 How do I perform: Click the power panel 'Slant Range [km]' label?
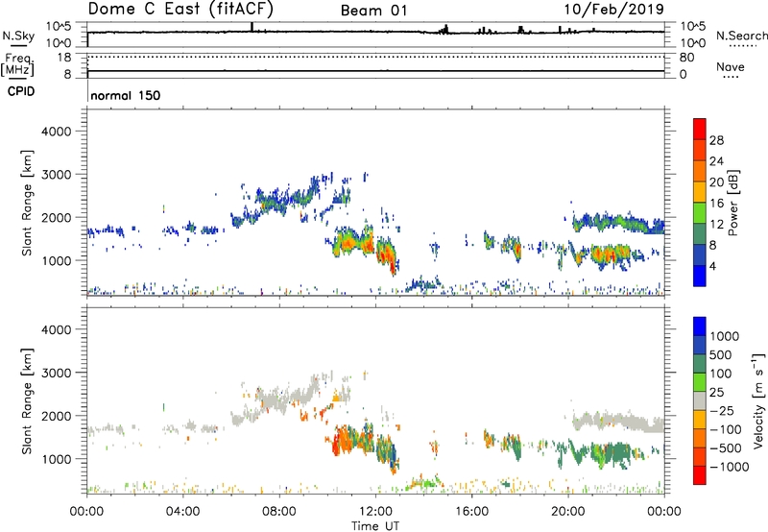[x=28, y=203]
